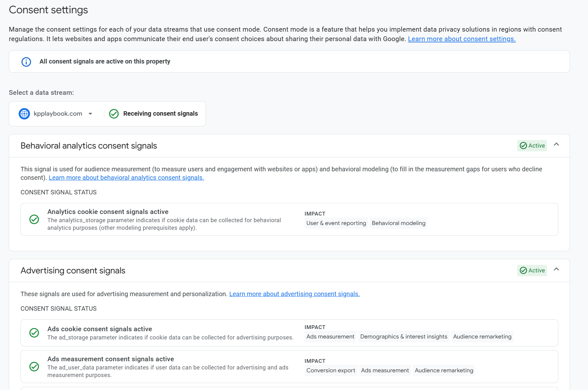
Task: Click CONSENT SIGNAL STATUS label under Advertising
Action: tap(59, 309)
